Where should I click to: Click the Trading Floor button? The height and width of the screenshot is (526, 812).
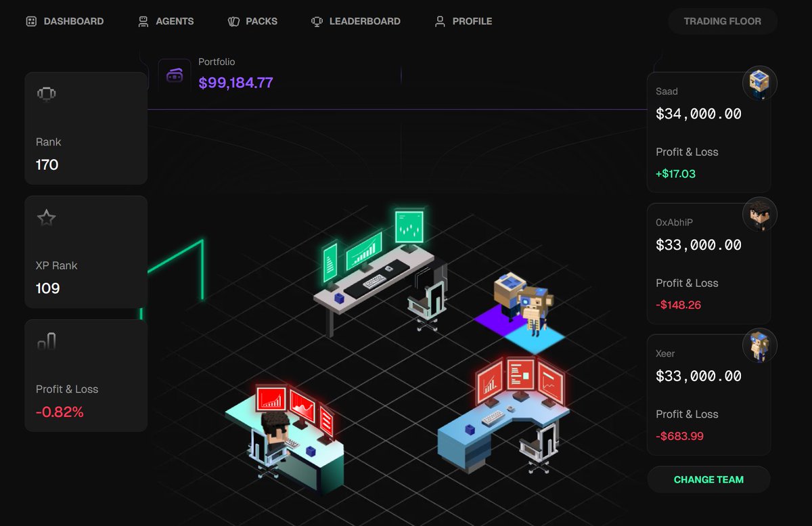tap(722, 21)
